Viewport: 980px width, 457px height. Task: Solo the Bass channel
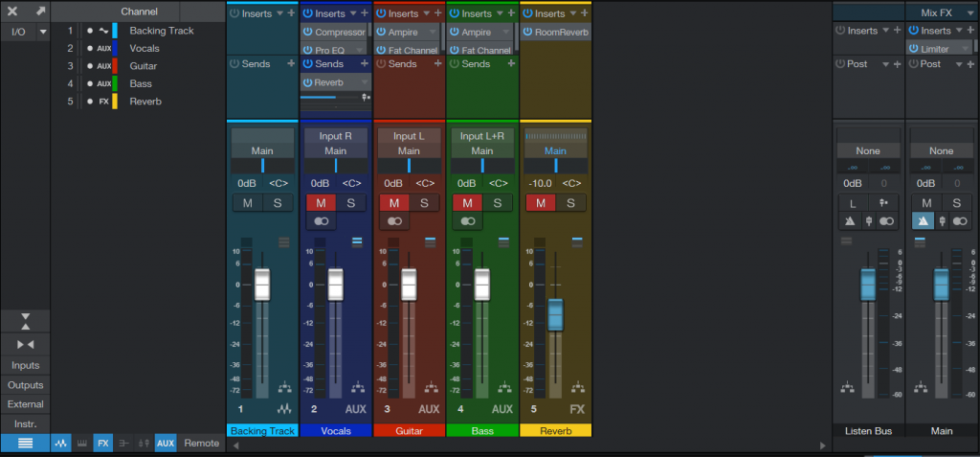tap(498, 202)
